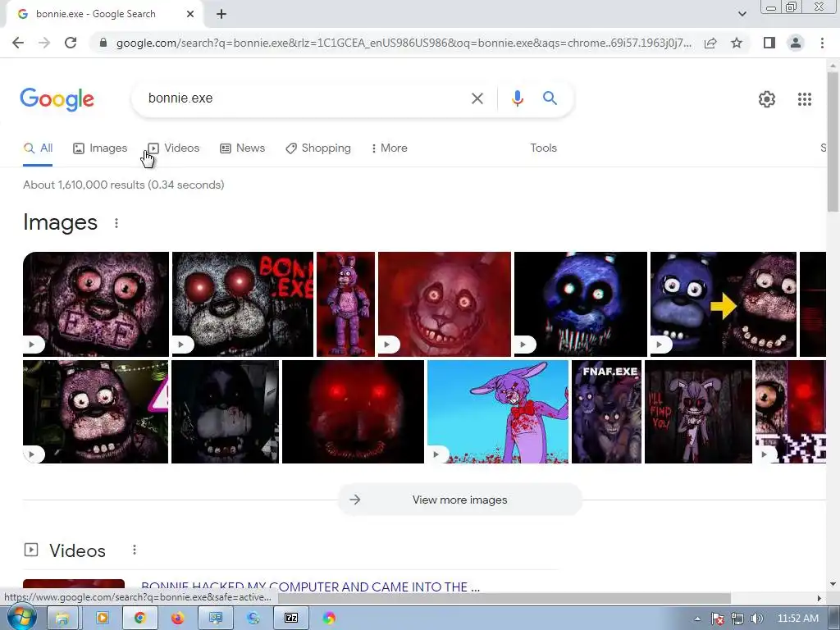This screenshot has width=840, height=630.
Task: Open the red smiling bunny face thumbnail
Action: 445,304
